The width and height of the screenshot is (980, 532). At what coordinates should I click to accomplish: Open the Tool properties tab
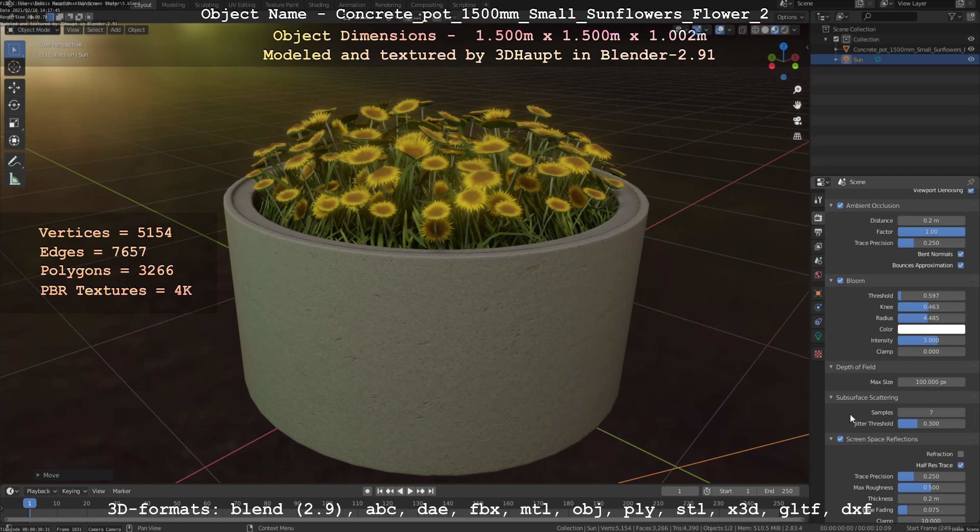[818, 200]
